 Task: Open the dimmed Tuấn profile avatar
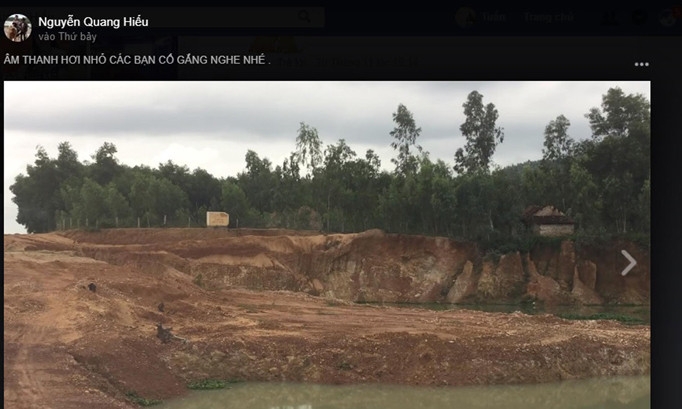tap(465, 17)
